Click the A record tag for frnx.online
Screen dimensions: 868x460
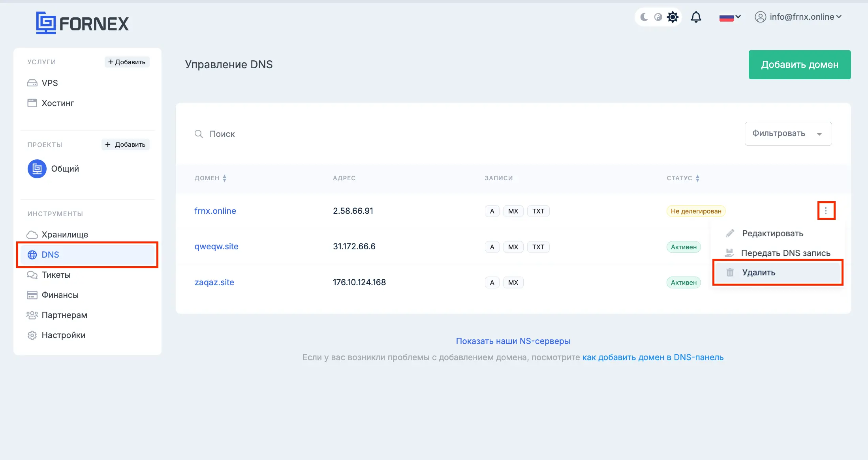492,211
